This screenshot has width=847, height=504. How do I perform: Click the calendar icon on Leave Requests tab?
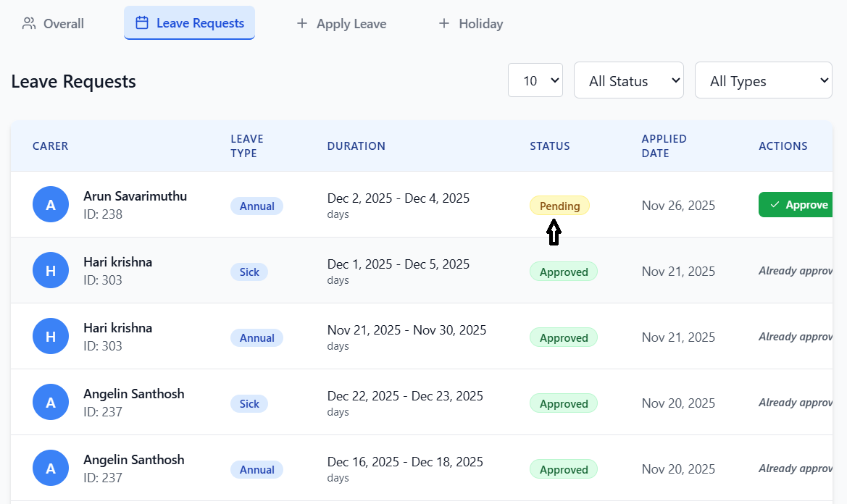(x=142, y=23)
